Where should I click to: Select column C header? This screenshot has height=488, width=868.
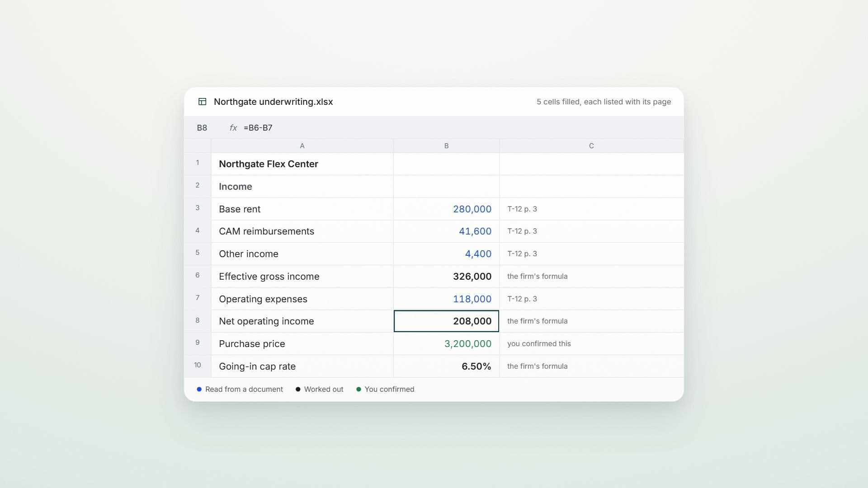tap(591, 146)
